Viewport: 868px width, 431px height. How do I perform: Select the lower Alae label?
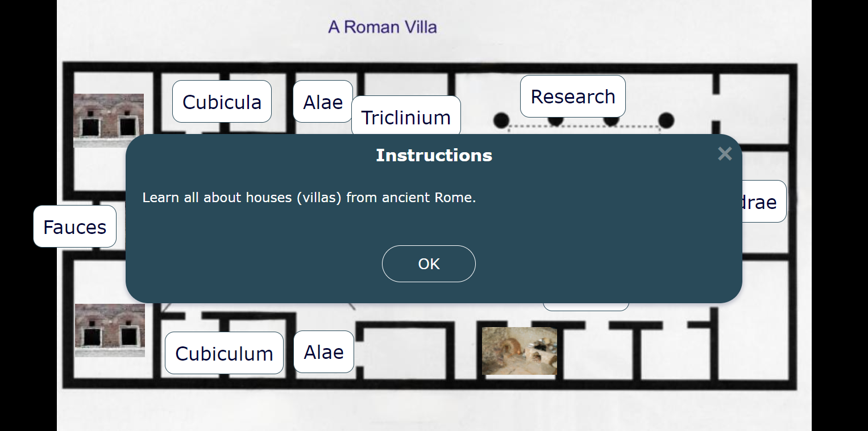click(x=323, y=352)
